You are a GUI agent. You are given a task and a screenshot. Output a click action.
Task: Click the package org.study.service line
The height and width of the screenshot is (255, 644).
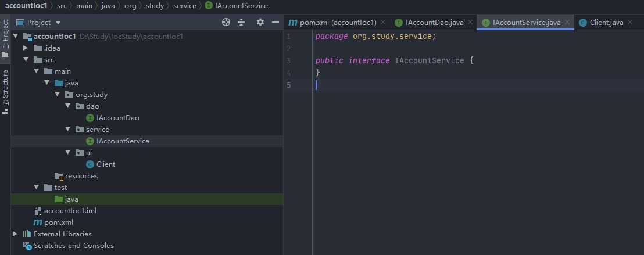(375, 37)
